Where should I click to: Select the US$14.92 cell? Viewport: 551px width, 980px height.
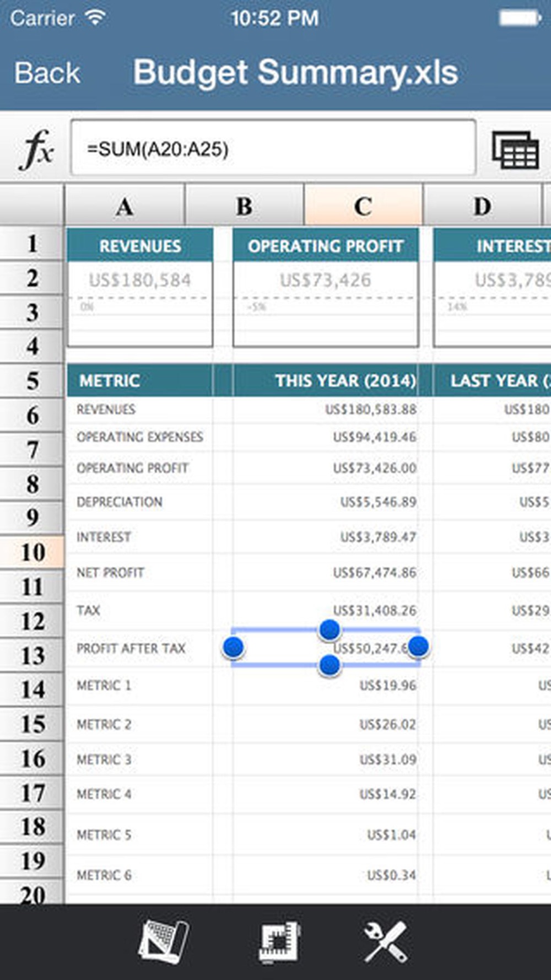326,794
